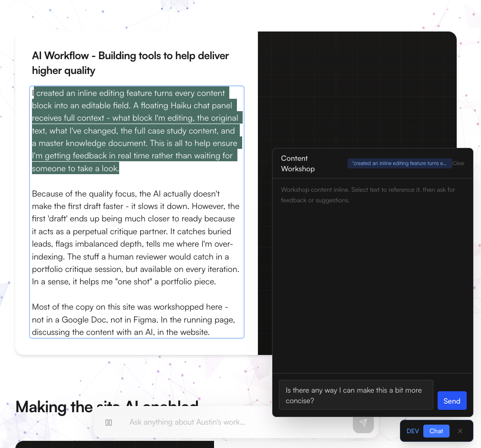This screenshot has height=448, width=481.
Task: Click the pause icon in the bottom chat bar
Action: pyautogui.click(x=109, y=422)
